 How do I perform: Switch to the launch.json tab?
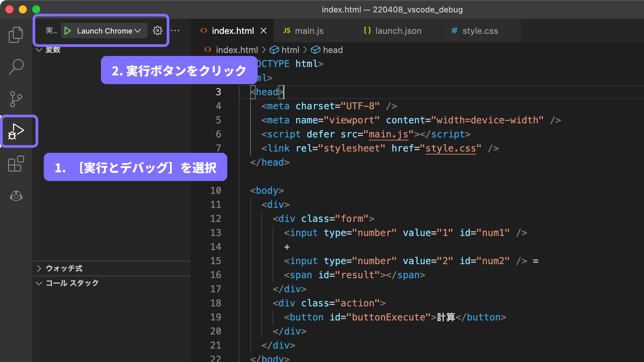[398, 31]
